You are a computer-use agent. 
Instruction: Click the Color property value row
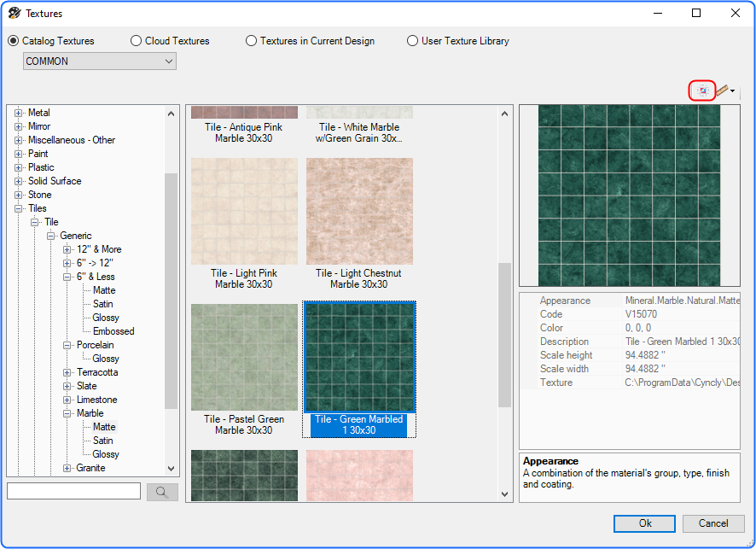click(630, 328)
